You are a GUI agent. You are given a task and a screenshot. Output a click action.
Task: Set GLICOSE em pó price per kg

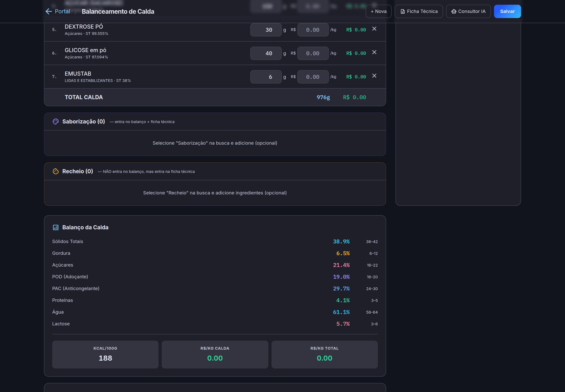point(313,53)
